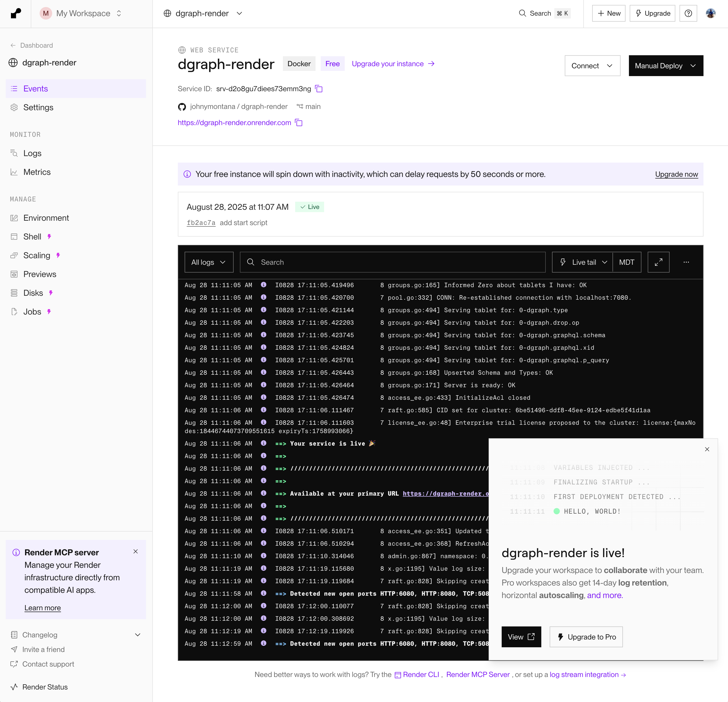Open the logs more options ellipsis
This screenshot has height=702, width=728.
click(686, 262)
